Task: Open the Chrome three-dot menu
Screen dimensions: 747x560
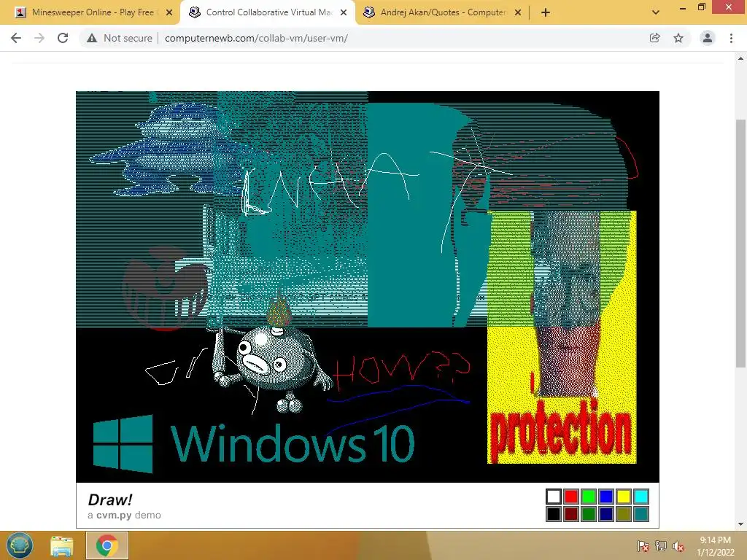Action: pyautogui.click(x=731, y=38)
